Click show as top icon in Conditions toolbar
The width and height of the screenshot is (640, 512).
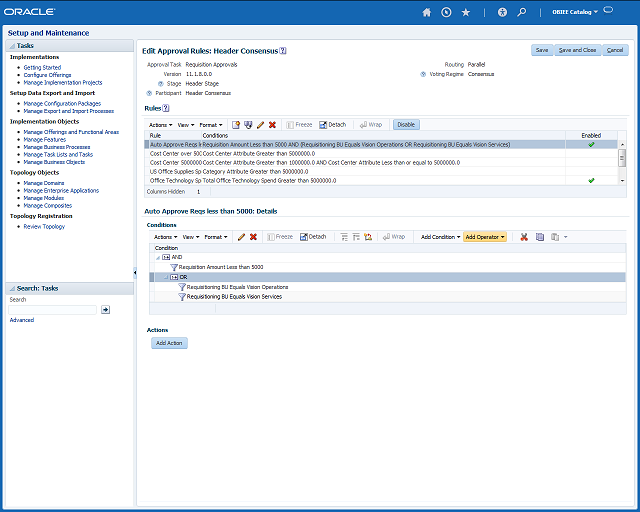click(x=368, y=237)
